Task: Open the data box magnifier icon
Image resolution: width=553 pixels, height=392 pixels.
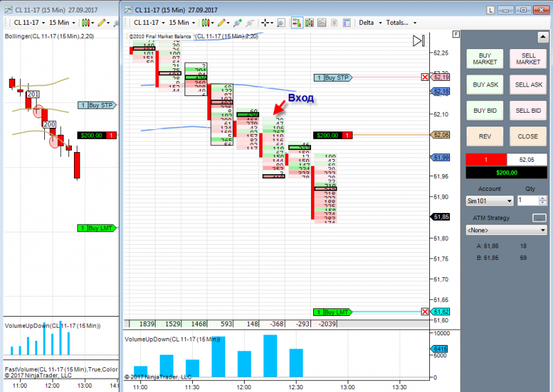Action: (x=281, y=23)
